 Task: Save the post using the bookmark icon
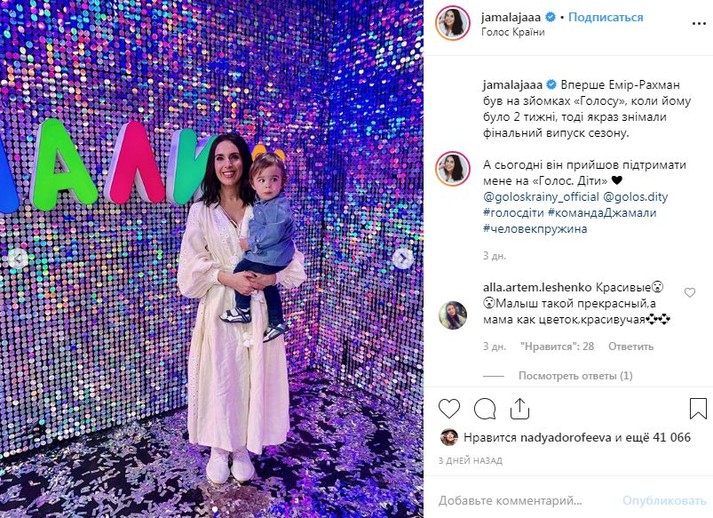698,408
